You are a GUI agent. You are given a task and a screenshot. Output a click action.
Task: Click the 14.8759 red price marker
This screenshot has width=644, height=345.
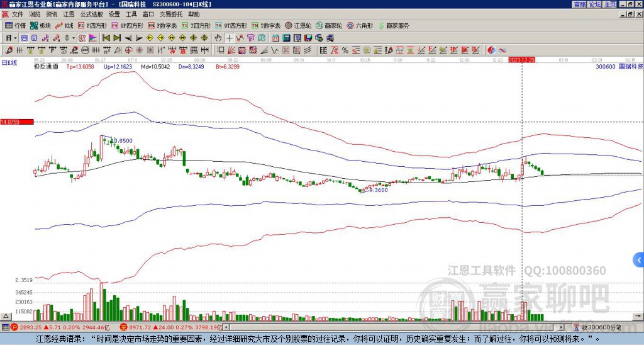(16, 122)
